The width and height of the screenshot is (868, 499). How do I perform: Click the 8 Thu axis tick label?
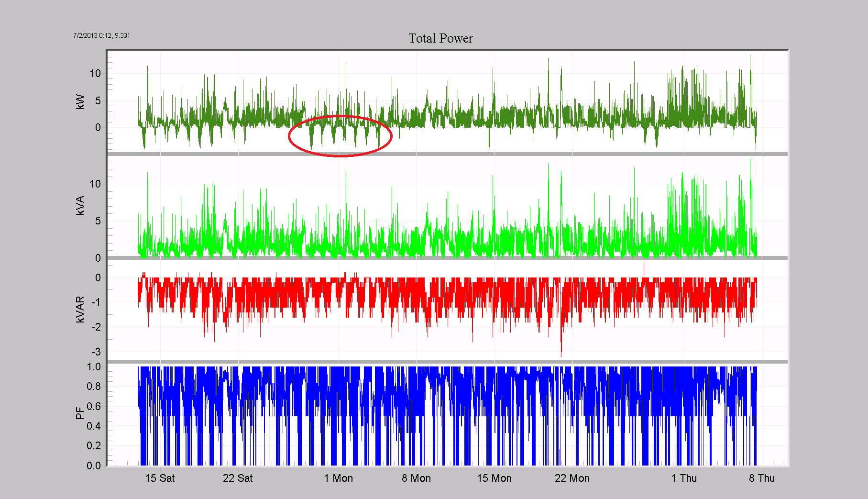click(762, 478)
